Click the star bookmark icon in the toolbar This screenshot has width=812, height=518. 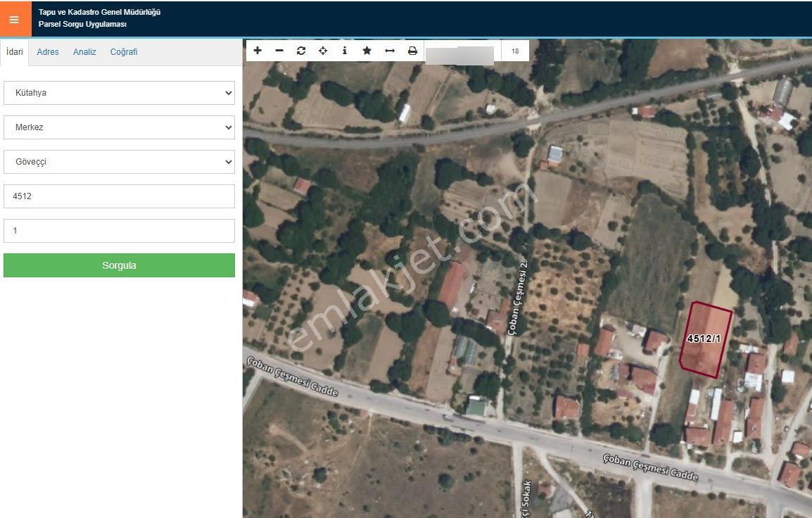367,50
